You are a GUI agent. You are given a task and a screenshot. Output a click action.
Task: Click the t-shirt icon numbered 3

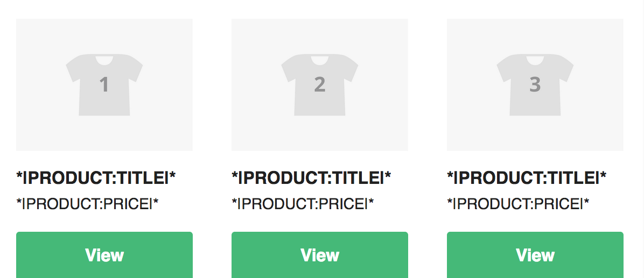point(535,84)
